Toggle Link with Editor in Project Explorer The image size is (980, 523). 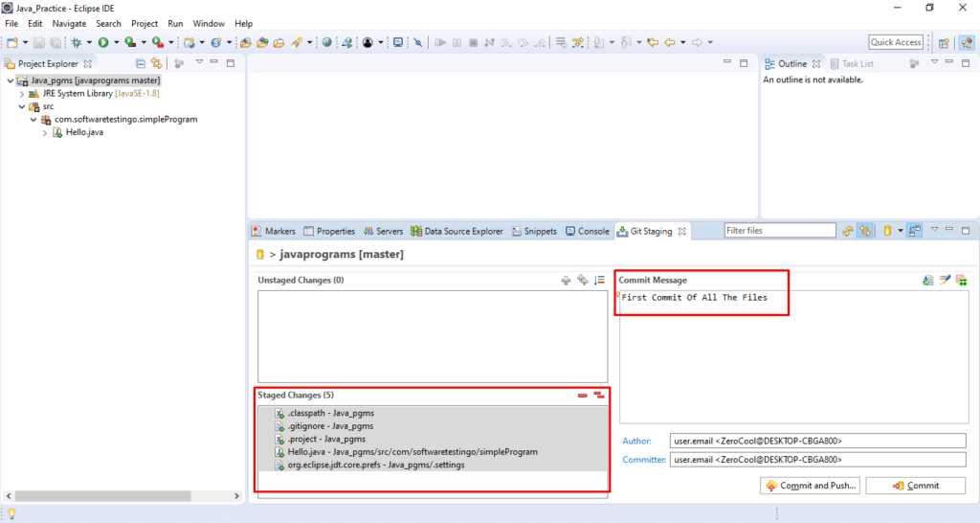[x=156, y=63]
